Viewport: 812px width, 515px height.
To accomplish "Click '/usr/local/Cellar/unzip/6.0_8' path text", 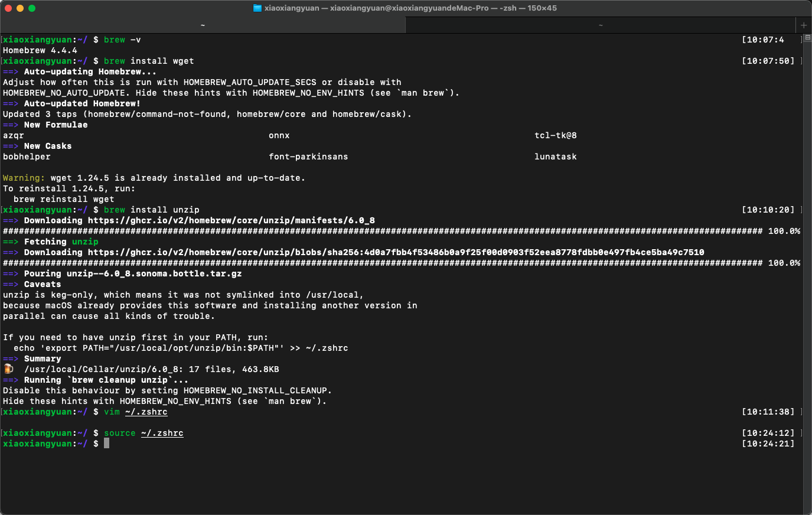I will click(x=101, y=369).
